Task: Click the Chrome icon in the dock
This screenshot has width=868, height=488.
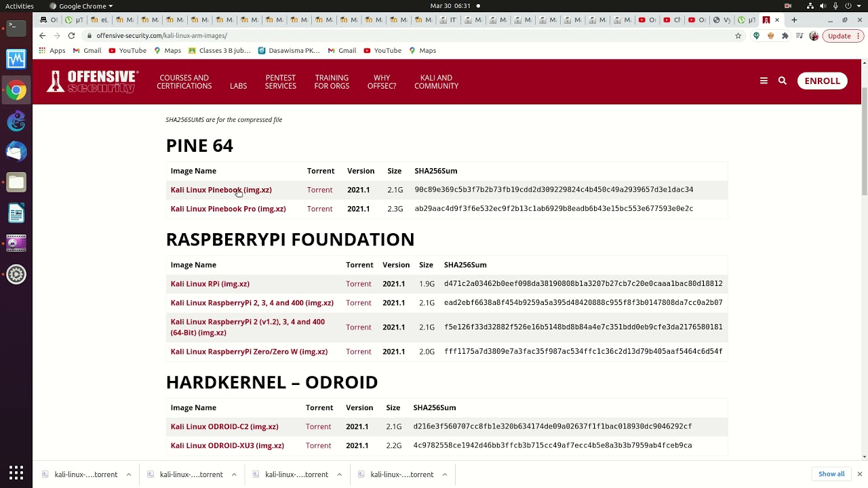Action: coord(16,90)
